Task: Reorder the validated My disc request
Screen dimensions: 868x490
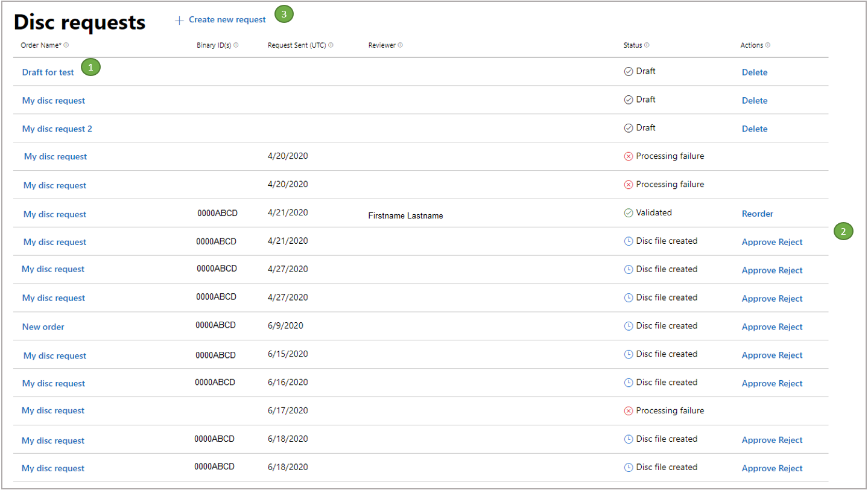Action: pos(758,214)
